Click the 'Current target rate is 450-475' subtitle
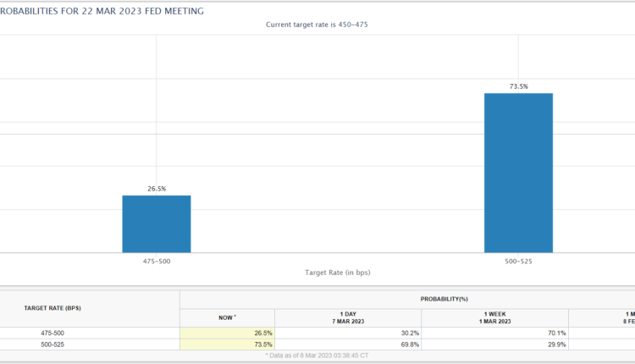 317,25
